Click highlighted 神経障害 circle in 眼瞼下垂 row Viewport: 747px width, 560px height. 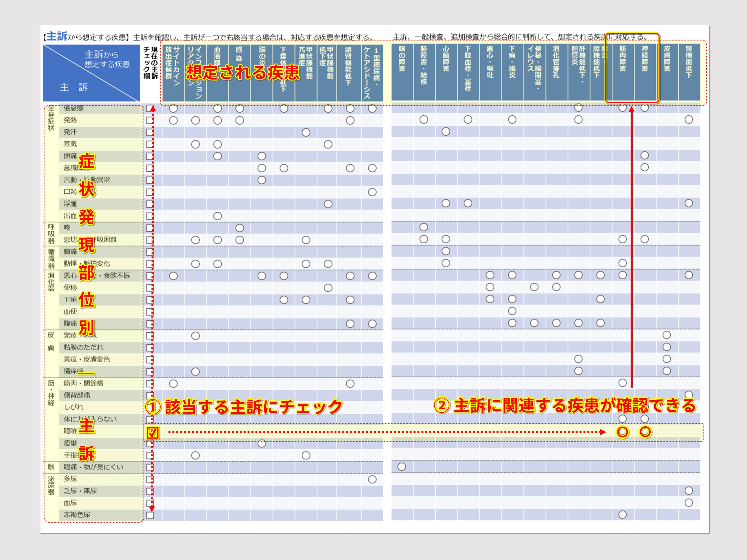tap(645, 432)
